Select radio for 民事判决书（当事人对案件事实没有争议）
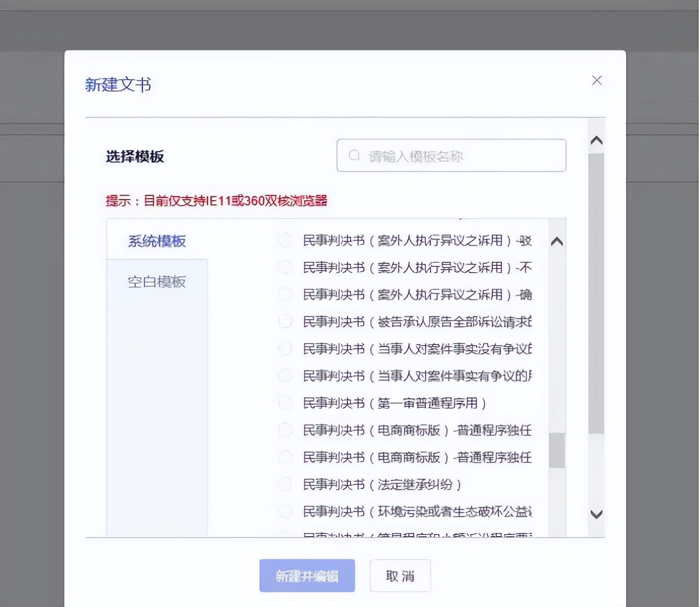Image resolution: width=700 pixels, height=607 pixels. tap(285, 349)
